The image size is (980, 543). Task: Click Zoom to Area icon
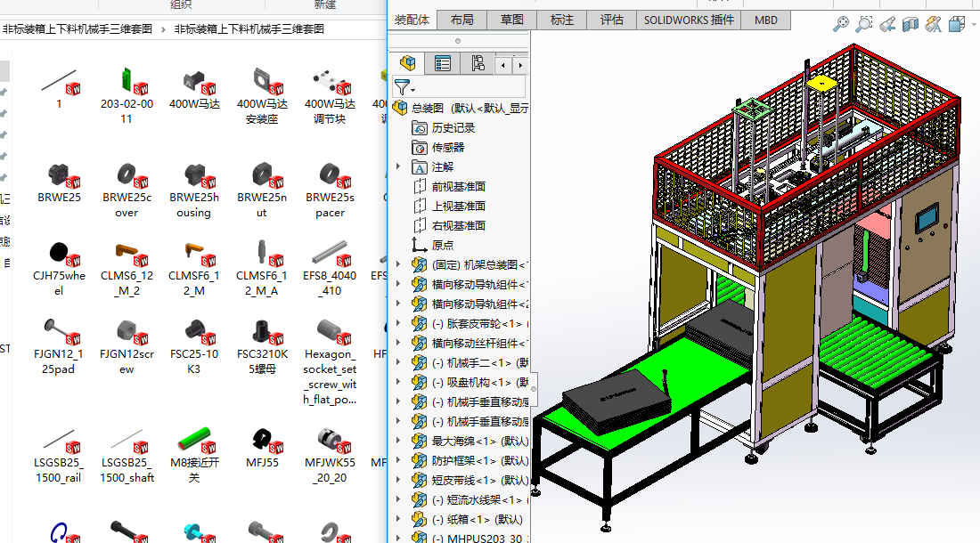click(864, 24)
